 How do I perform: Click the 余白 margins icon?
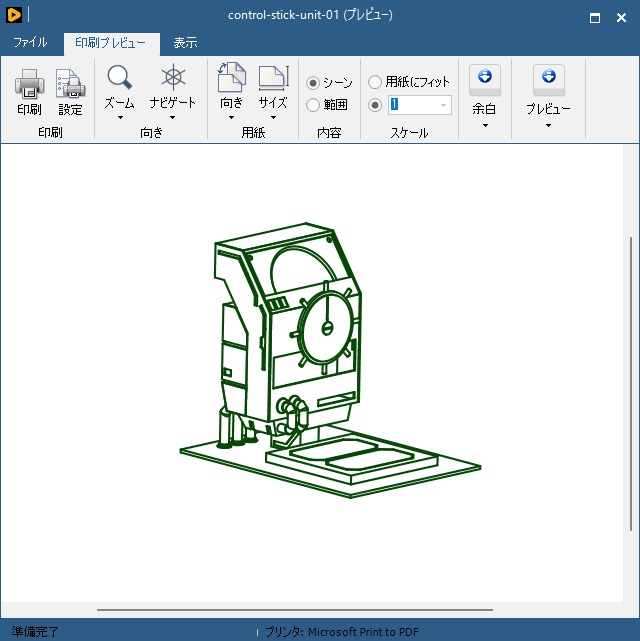484,79
